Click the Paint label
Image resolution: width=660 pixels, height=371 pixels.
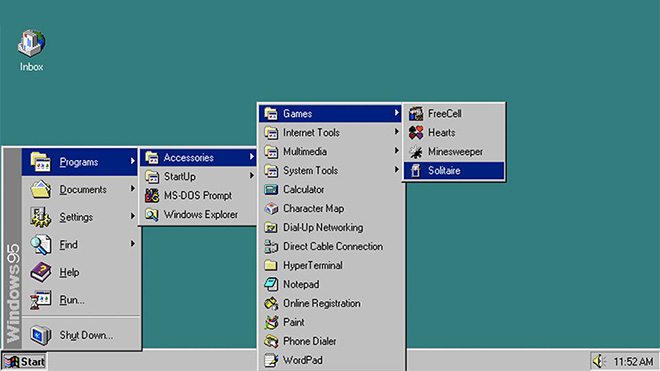pyautogui.click(x=293, y=322)
